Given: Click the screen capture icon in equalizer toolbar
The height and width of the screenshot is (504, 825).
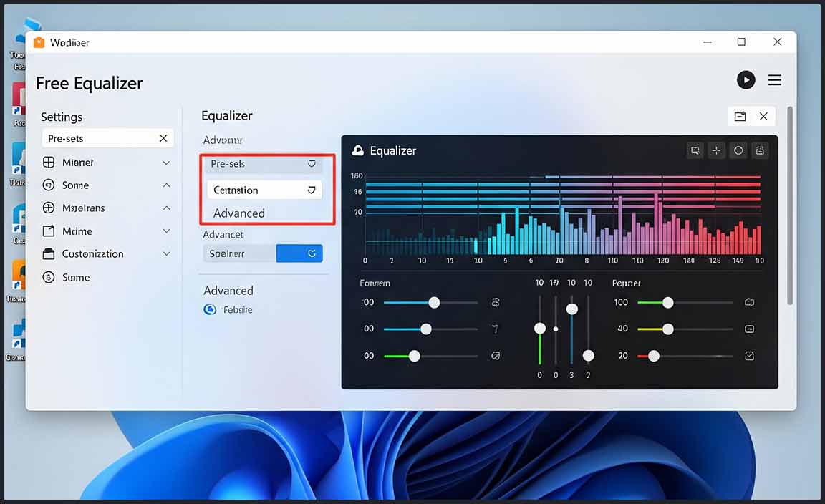Looking at the screenshot, I should (695, 150).
